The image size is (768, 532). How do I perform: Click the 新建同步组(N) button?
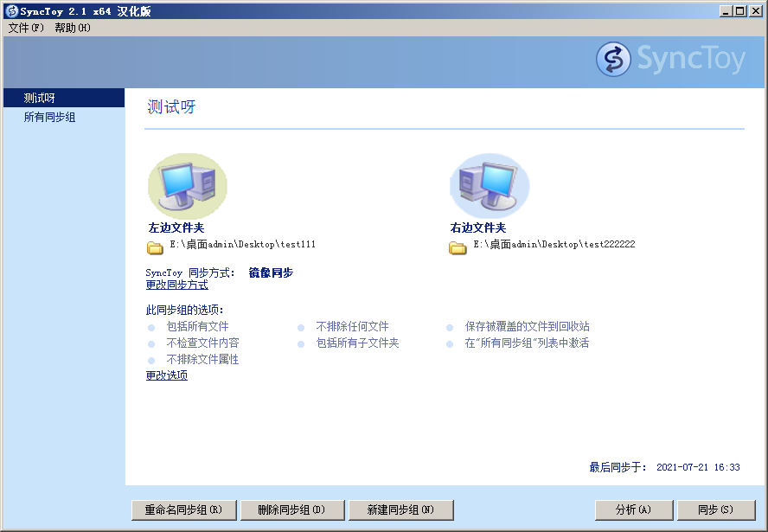(x=400, y=510)
